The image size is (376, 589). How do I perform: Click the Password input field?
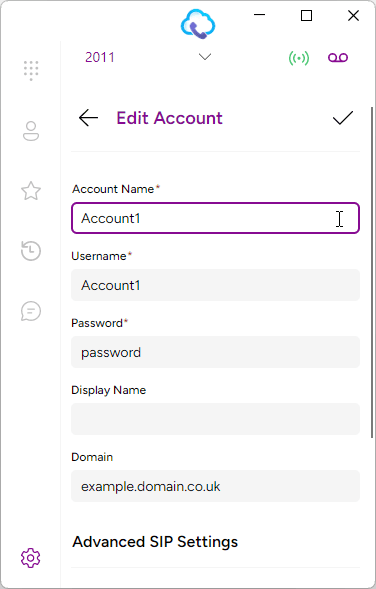click(216, 352)
